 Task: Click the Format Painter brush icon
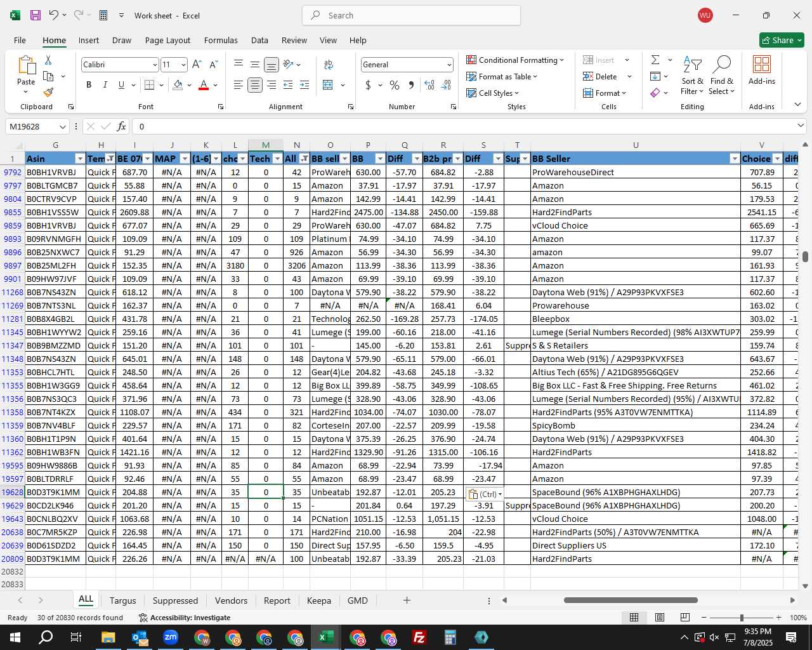pos(48,92)
